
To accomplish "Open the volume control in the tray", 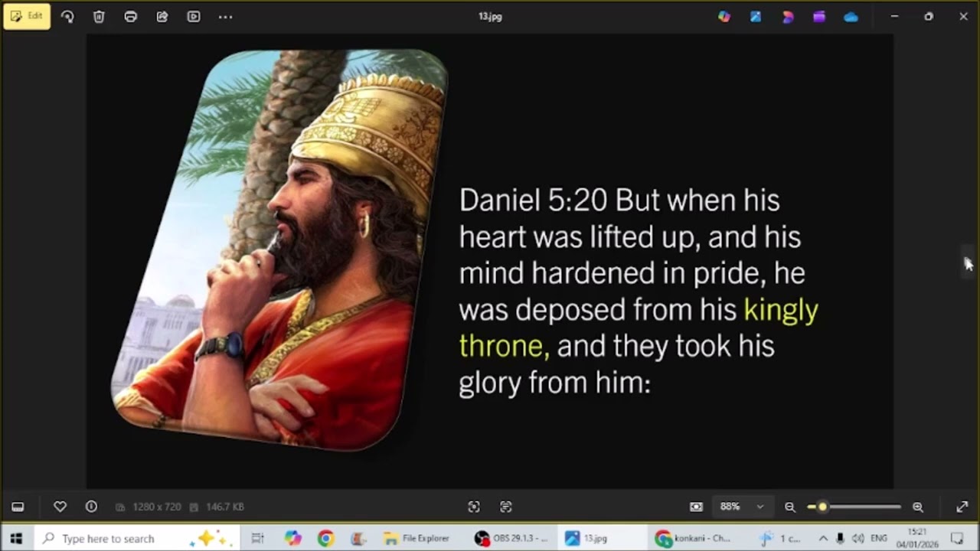I will (858, 538).
